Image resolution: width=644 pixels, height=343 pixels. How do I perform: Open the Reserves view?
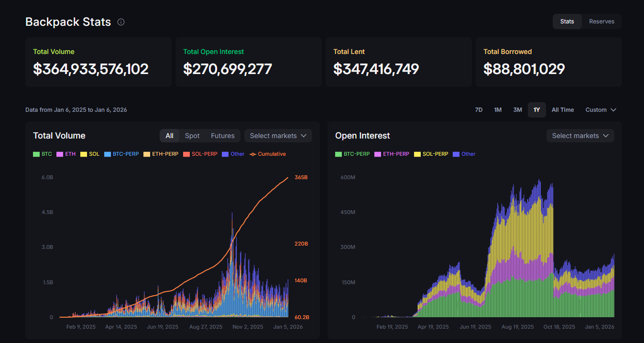601,21
